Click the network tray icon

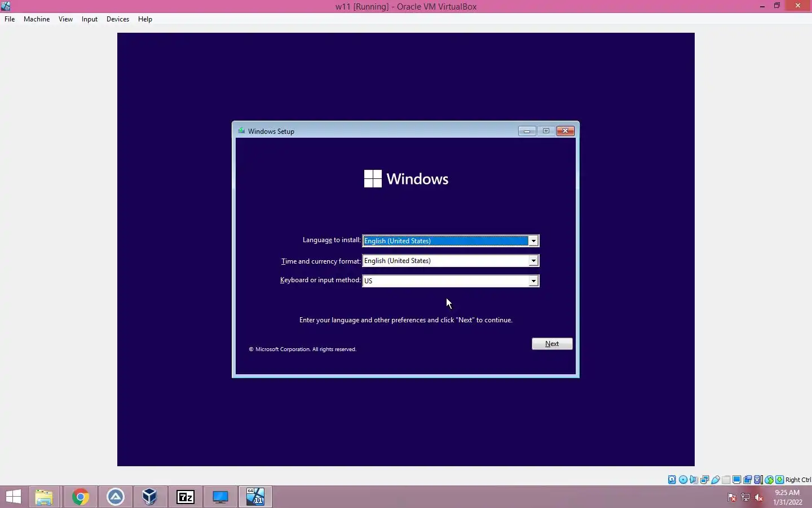(745, 497)
